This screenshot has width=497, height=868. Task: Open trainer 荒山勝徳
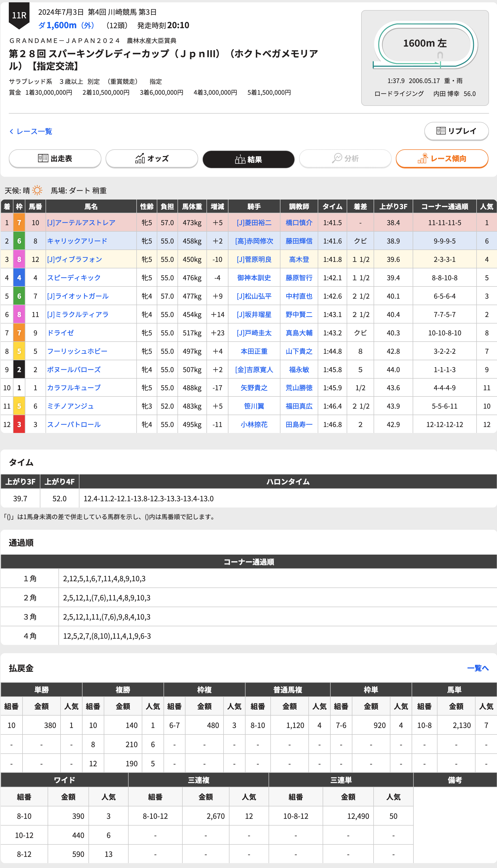pyautogui.click(x=299, y=388)
